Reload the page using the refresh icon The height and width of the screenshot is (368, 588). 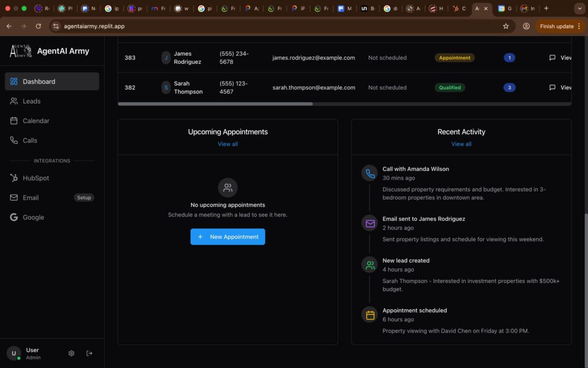click(x=38, y=26)
